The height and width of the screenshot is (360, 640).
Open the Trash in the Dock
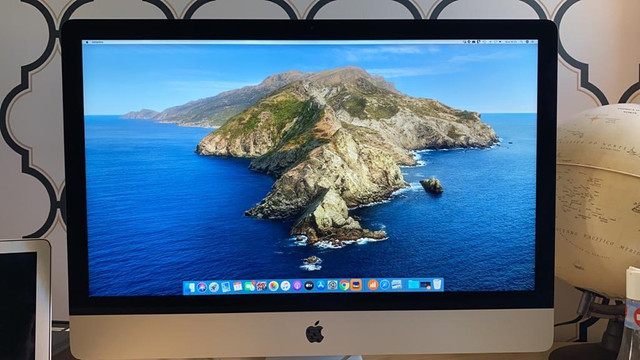click(437, 284)
